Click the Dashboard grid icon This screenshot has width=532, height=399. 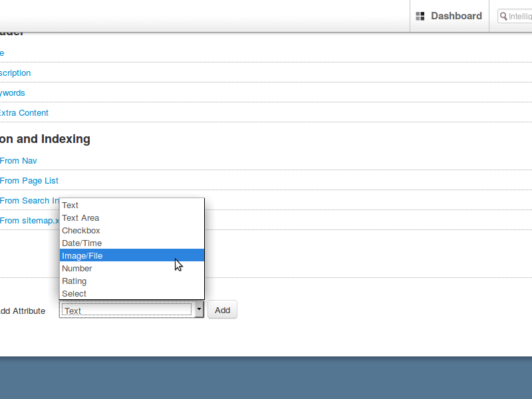[x=420, y=16]
